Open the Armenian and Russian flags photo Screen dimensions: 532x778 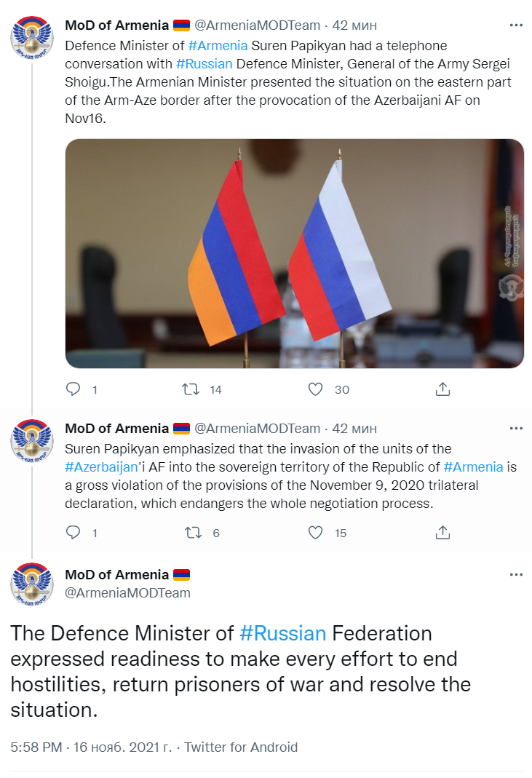click(294, 256)
